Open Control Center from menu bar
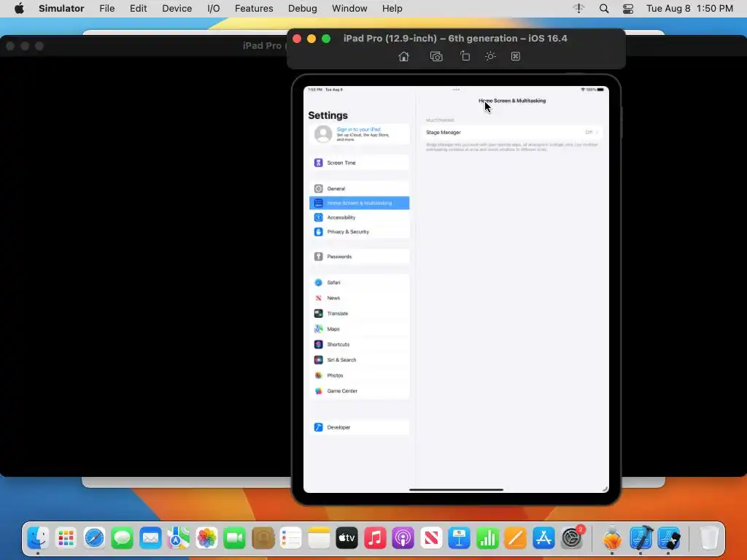 (628, 9)
